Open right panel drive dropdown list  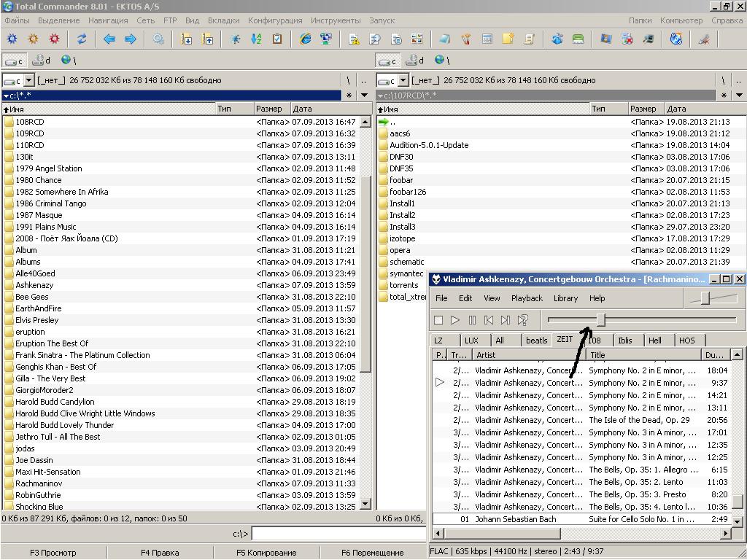click(x=403, y=80)
